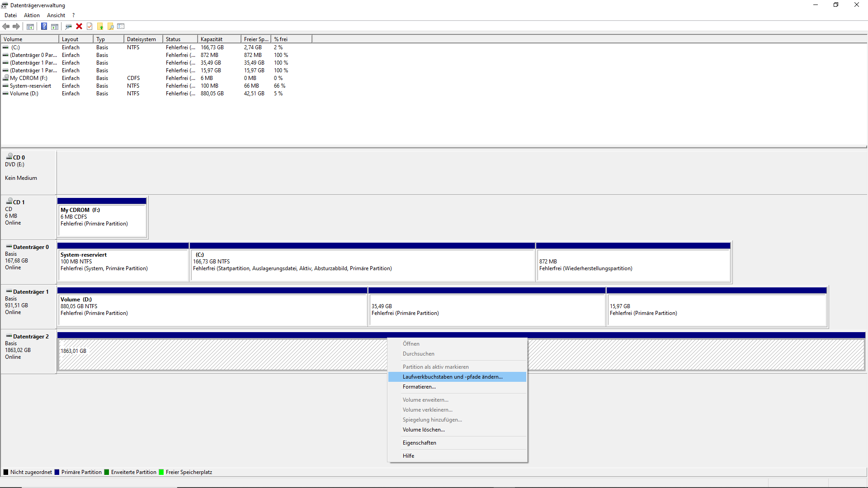Toggle the console tree pane icon
Screen dimensions: 868x488
30,26
